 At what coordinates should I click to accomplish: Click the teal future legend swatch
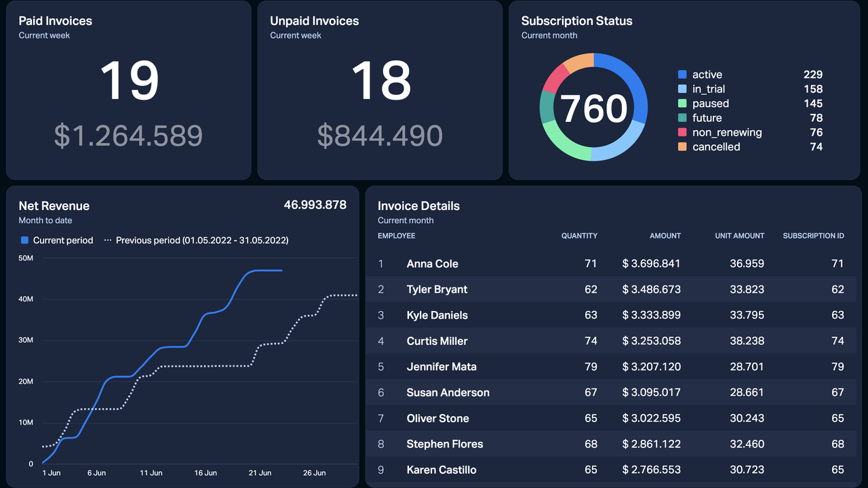pos(682,118)
